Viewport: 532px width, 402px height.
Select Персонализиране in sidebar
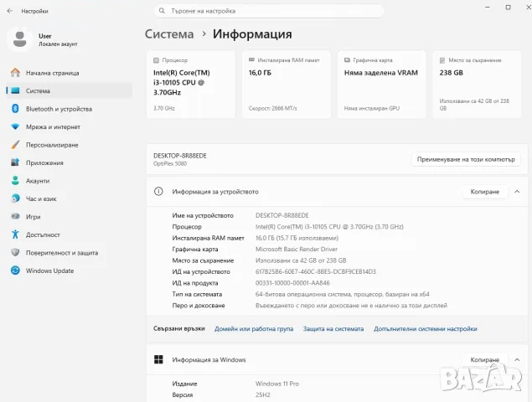70,145
